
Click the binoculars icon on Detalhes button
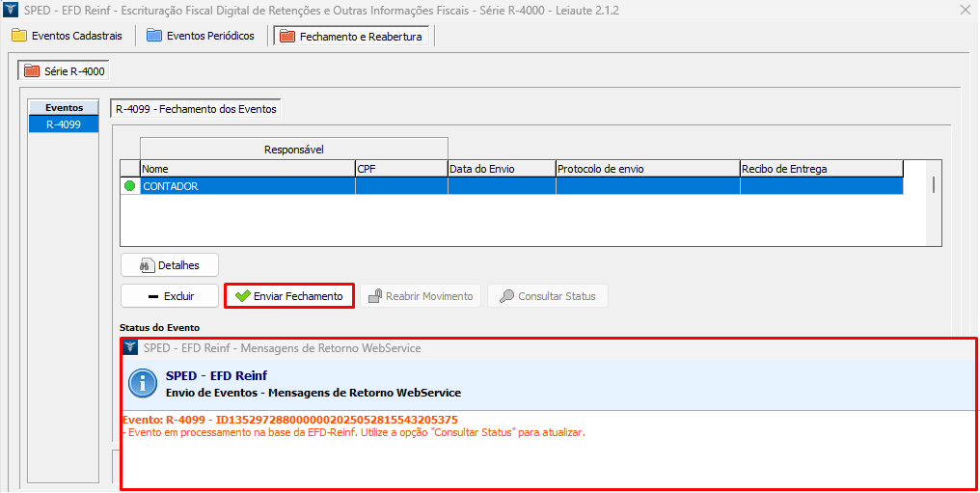coord(148,265)
